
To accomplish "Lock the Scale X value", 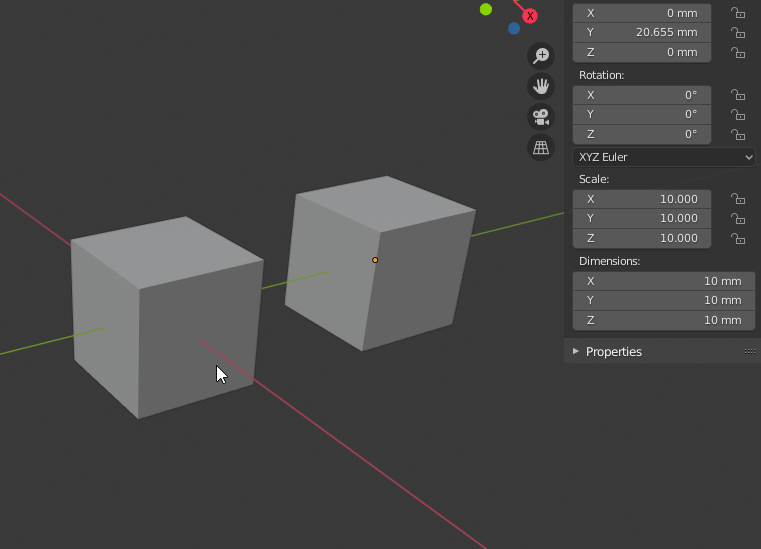I will 738,199.
